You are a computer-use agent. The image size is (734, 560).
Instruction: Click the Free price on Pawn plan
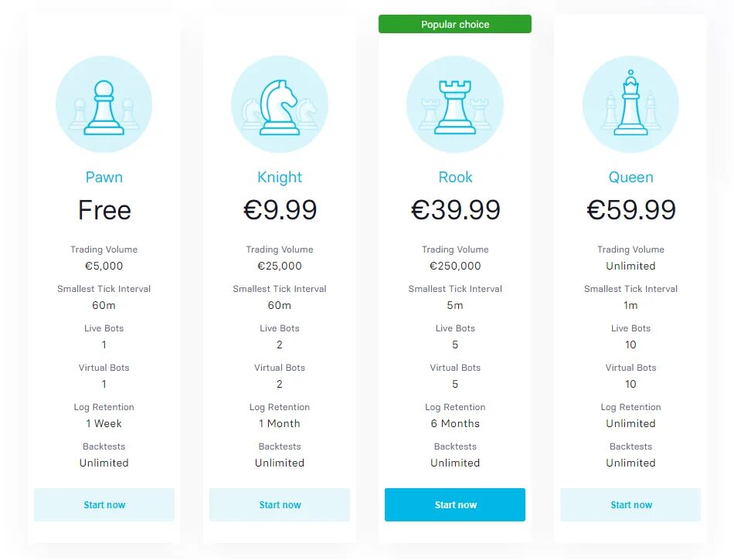[x=104, y=209]
